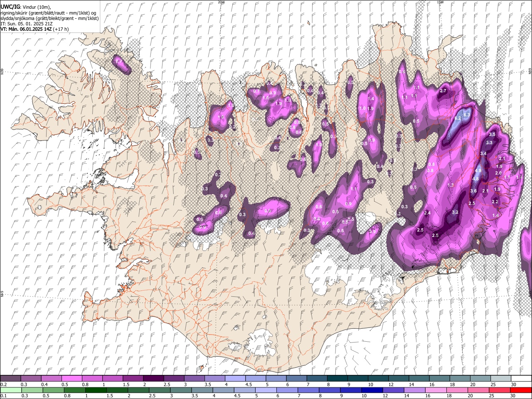Screen dimensions: 532x399
Task: Click the dark green swatch between 1 and 1.5, bottom legend row
Action: click(x=97, y=390)
